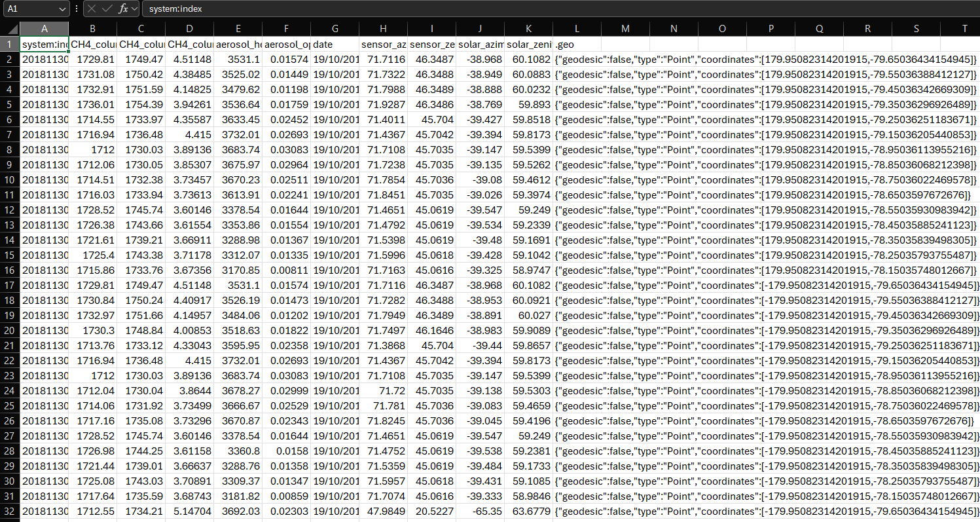Click cell B2 with value 1729.81
980x522 pixels.
pos(92,59)
